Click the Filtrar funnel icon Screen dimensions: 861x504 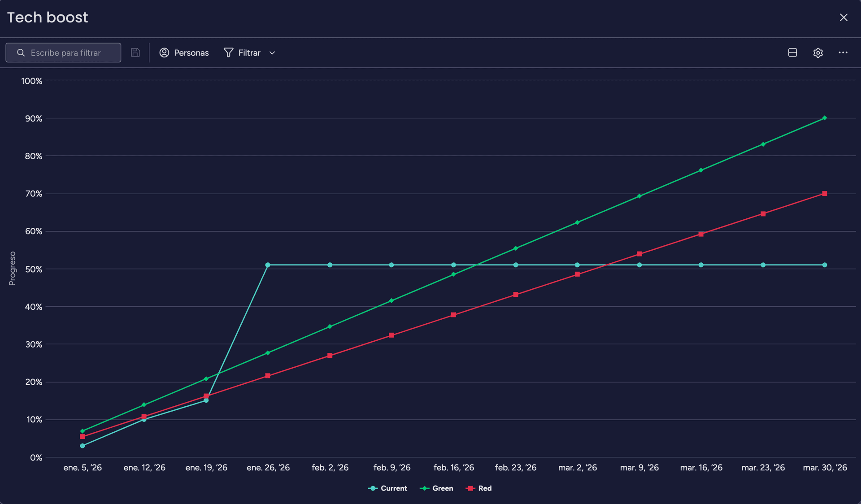pos(228,52)
